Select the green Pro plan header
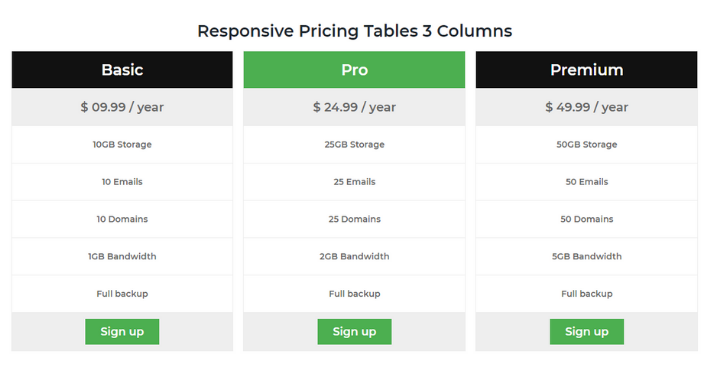Viewport: 710px width, 380px height. [x=354, y=70]
